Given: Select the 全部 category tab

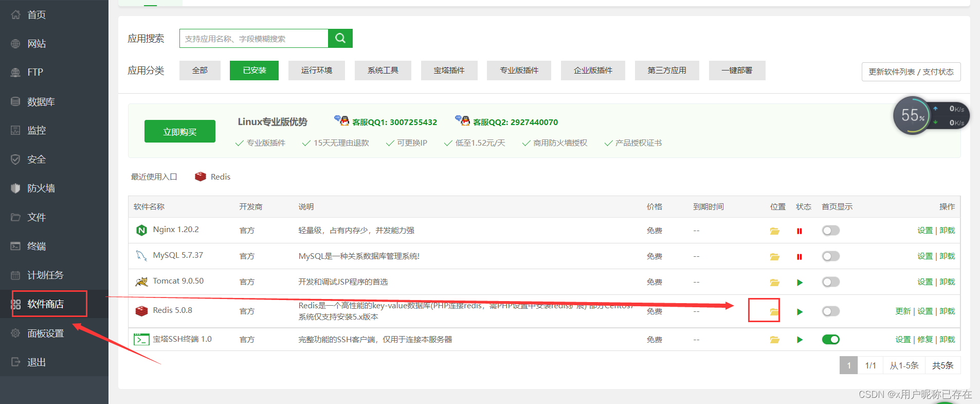Looking at the screenshot, I should [x=200, y=71].
